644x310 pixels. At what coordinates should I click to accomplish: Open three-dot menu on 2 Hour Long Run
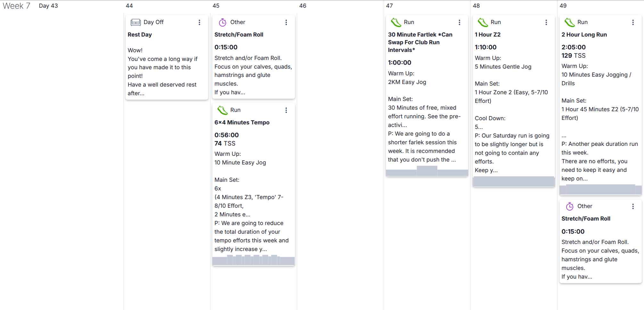pyautogui.click(x=633, y=22)
